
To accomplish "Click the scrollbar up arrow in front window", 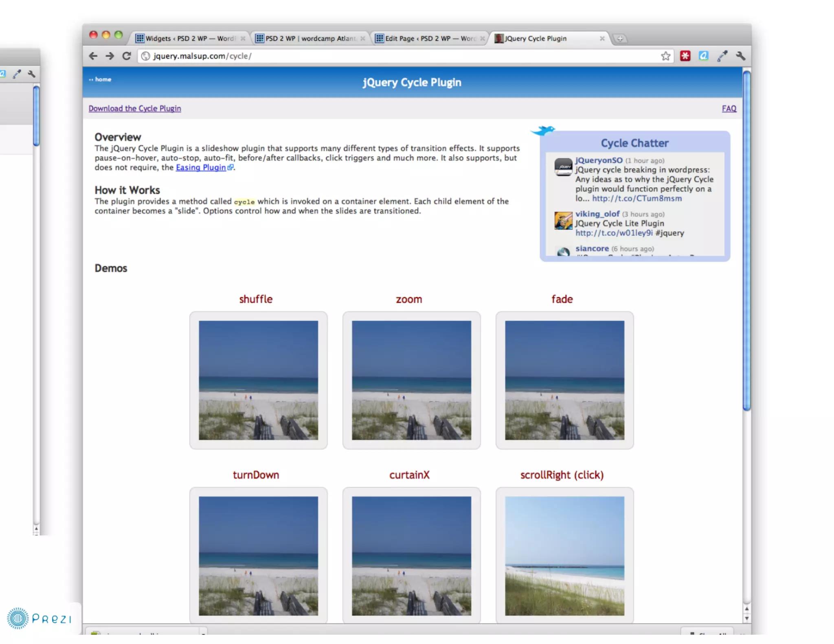I will (746, 609).
